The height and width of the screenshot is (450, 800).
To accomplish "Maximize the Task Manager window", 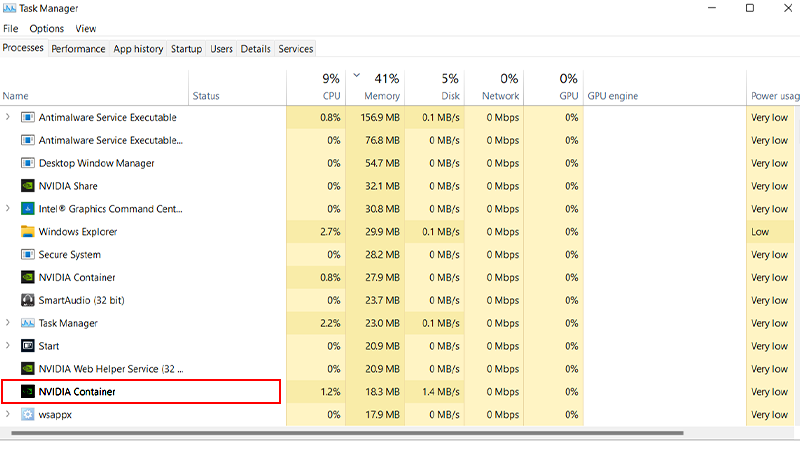I will click(x=749, y=8).
